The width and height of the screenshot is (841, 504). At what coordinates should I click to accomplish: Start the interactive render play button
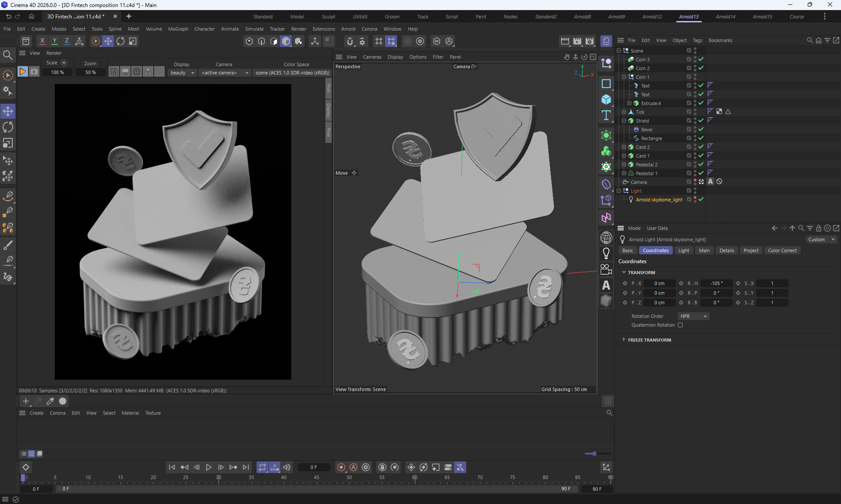tap(23, 72)
